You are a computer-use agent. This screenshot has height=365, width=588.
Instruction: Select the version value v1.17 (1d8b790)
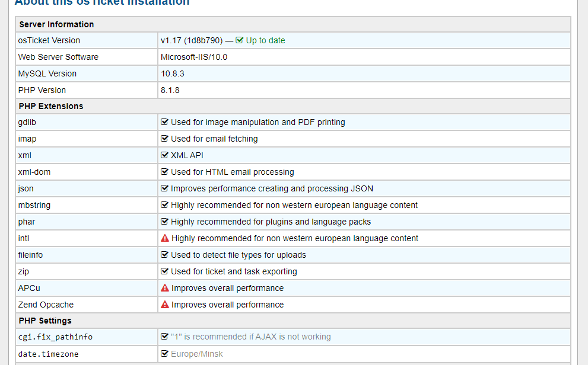click(192, 40)
